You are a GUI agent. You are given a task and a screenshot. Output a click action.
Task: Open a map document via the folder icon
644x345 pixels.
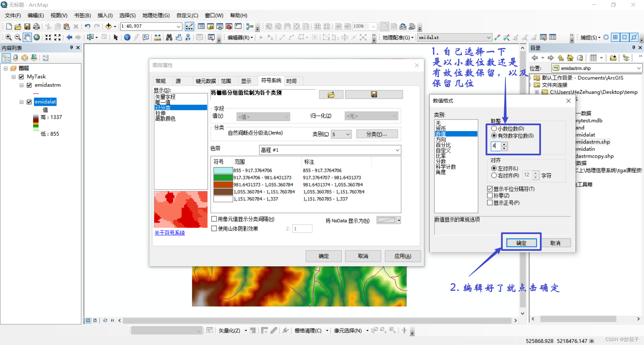click(x=18, y=26)
